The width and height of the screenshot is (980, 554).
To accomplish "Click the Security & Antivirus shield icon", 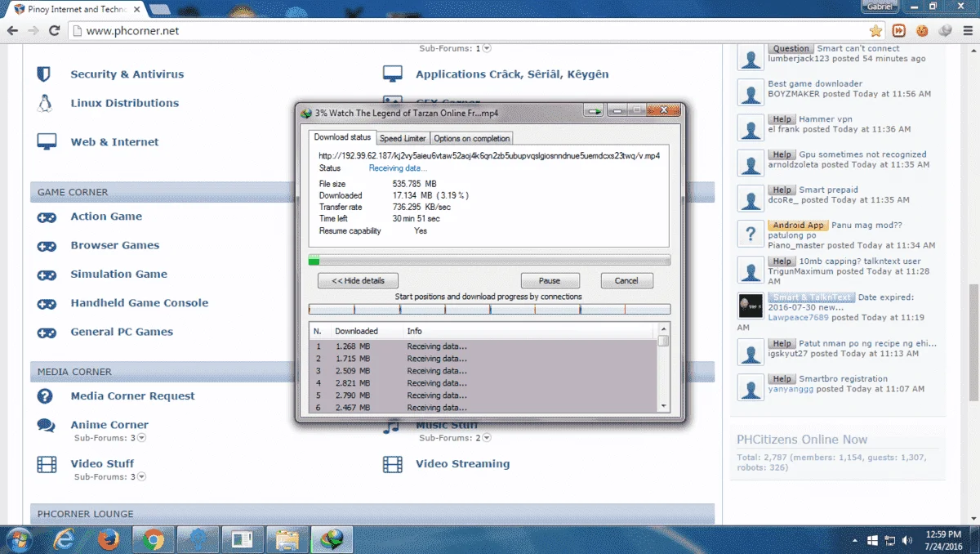I will point(44,74).
